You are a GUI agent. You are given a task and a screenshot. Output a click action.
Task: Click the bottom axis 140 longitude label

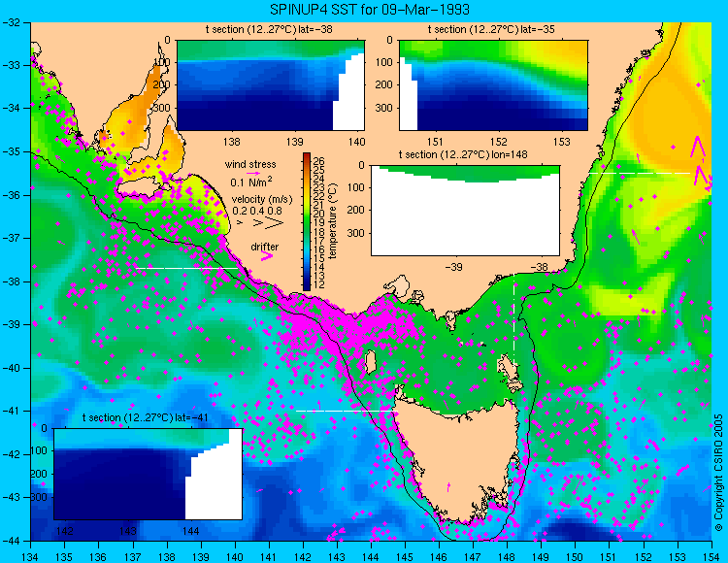(235, 556)
